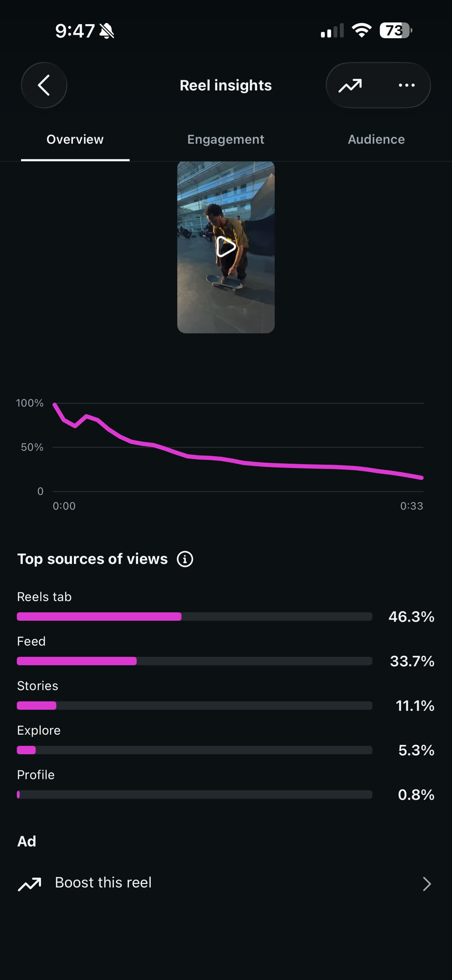Image resolution: width=452 pixels, height=980 pixels.
Task: Tap the Reels tab progress bar
Action: click(194, 617)
